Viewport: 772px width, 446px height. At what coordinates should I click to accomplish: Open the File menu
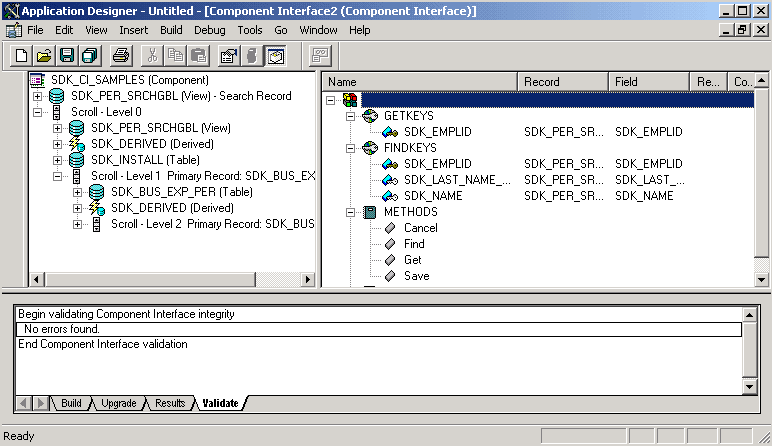[35, 31]
